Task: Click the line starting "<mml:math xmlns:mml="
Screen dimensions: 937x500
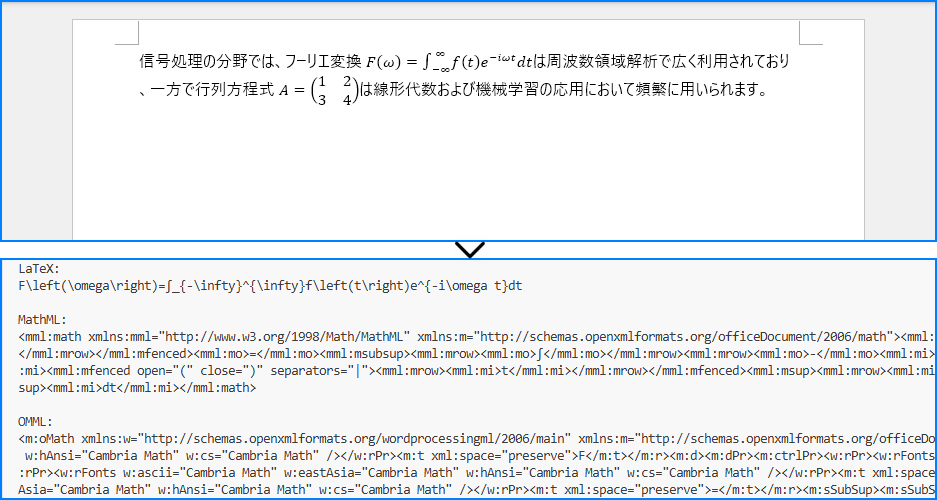Action: tap(477, 337)
